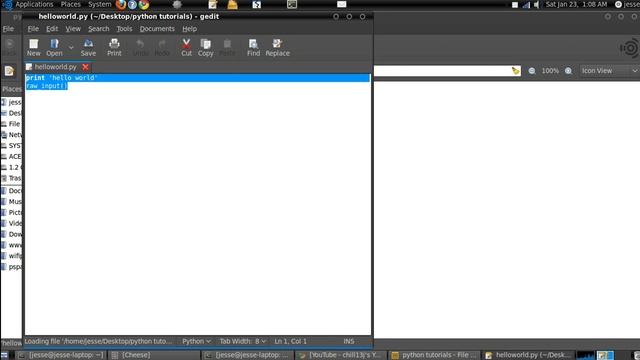Open gedit's Tools menu
Screen dimensions: 640x360
click(x=124, y=29)
